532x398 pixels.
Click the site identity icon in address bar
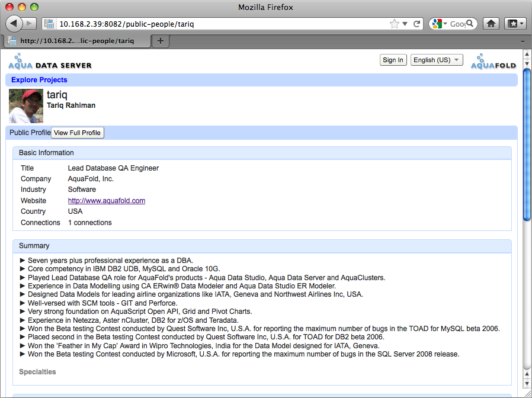[x=49, y=24]
